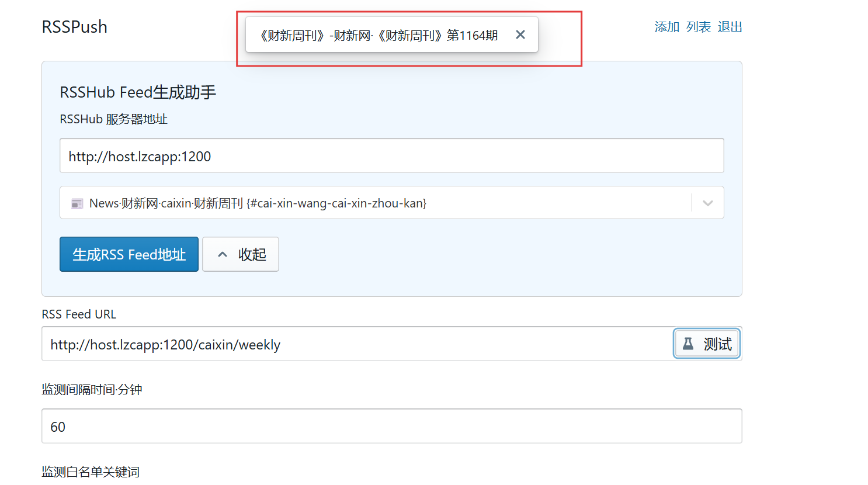Viewport: 868px width, 485px height.
Task: Dismiss the 财新周刊 notification toast
Action: 520,35
